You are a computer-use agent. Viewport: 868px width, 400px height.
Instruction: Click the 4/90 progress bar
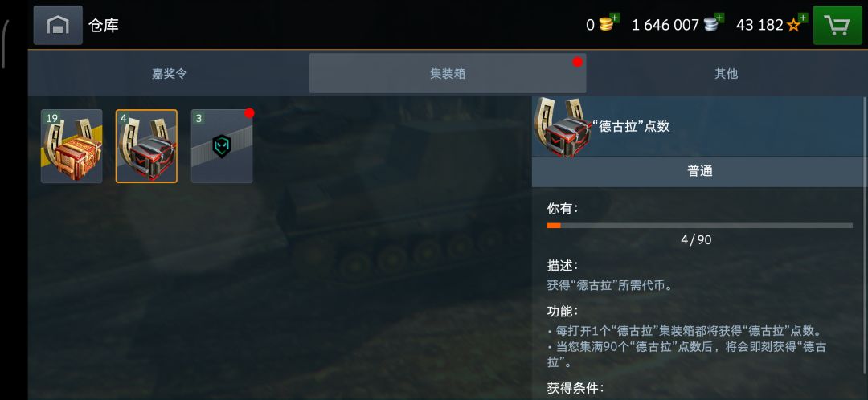coord(699,226)
